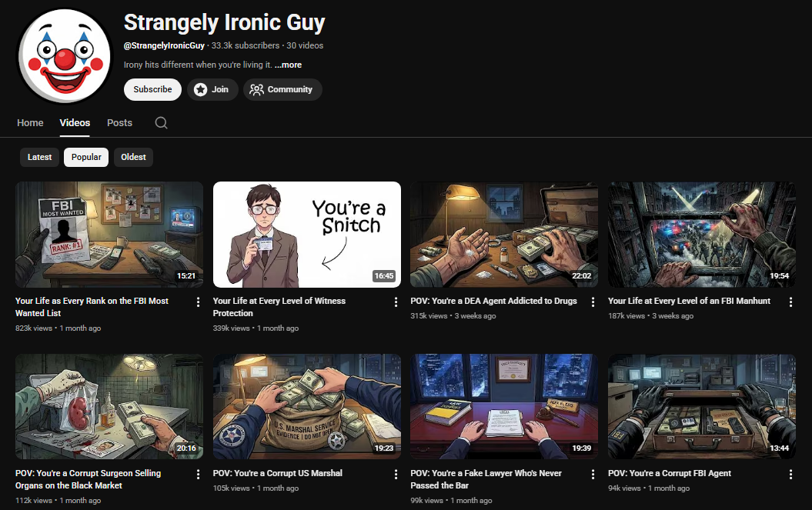Enable the Latest video sort filter
This screenshot has height=510, width=812.
(x=39, y=157)
